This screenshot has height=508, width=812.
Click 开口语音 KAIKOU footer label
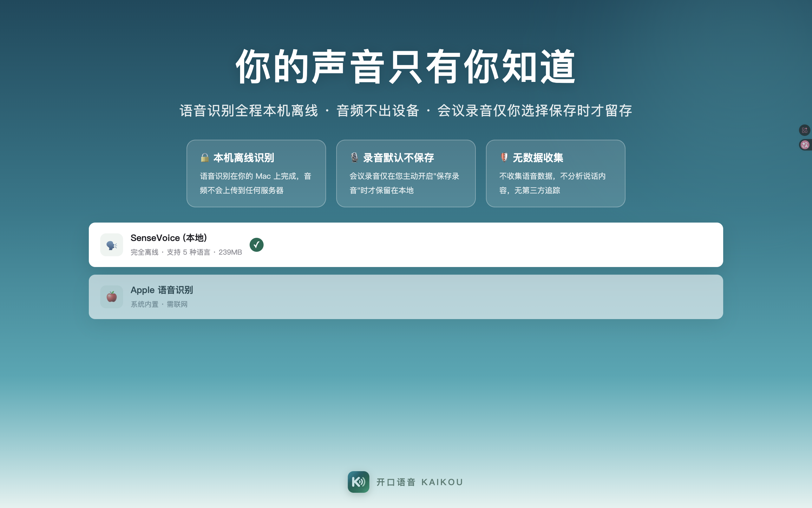coord(419,482)
